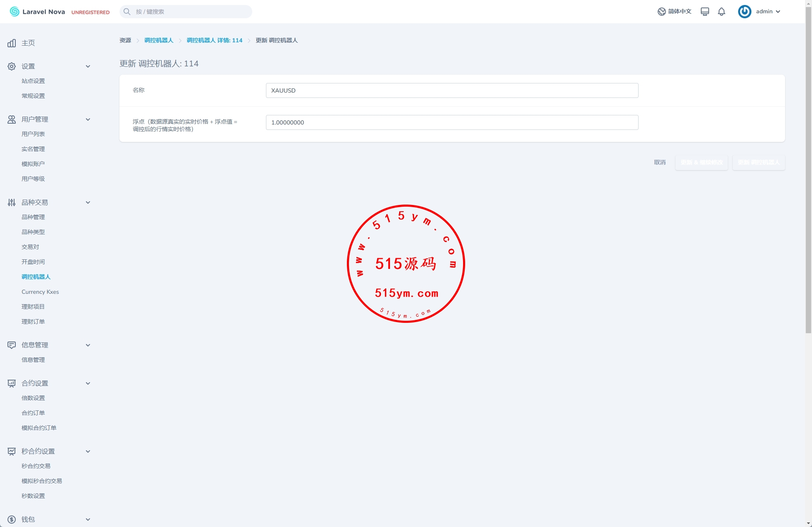Click the Laravel Nova logo icon
The height and width of the screenshot is (527, 812).
click(15, 12)
